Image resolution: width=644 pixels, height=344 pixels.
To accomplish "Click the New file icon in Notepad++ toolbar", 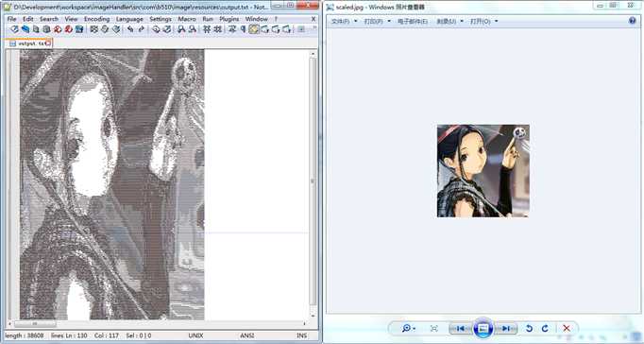I will 15,28.
